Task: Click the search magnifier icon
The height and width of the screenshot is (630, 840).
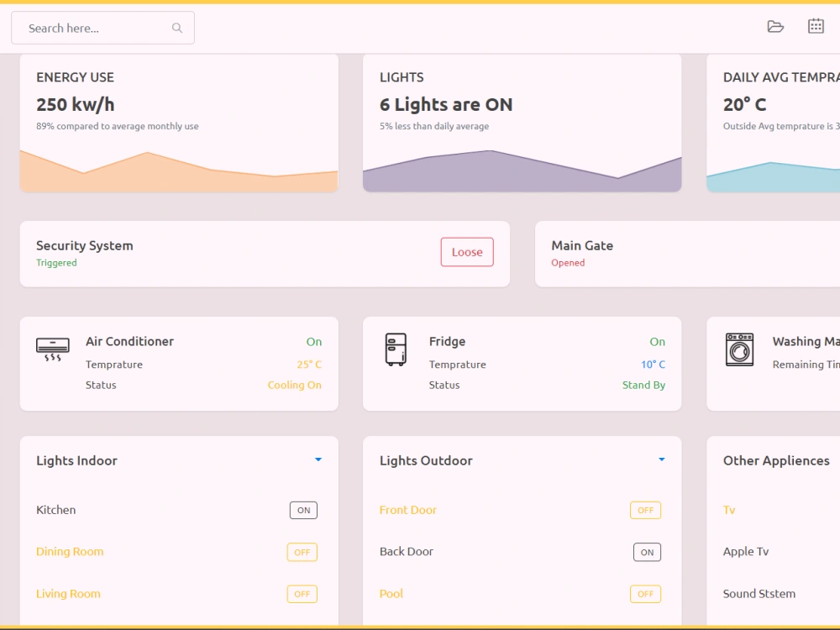Action: point(176,28)
